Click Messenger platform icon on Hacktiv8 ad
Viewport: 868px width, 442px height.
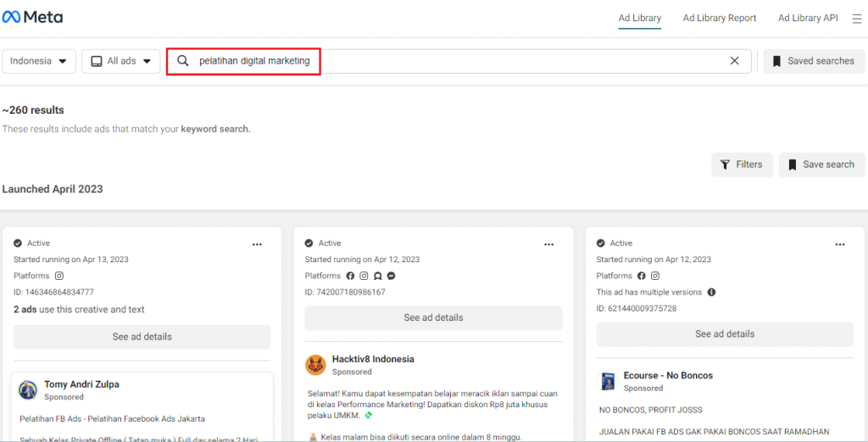coord(392,275)
